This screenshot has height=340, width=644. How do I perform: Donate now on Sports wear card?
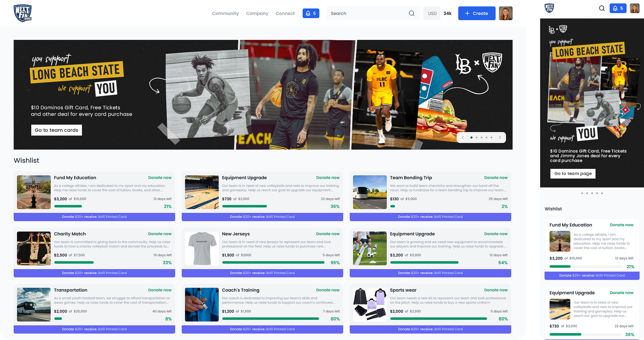point(496,290)
